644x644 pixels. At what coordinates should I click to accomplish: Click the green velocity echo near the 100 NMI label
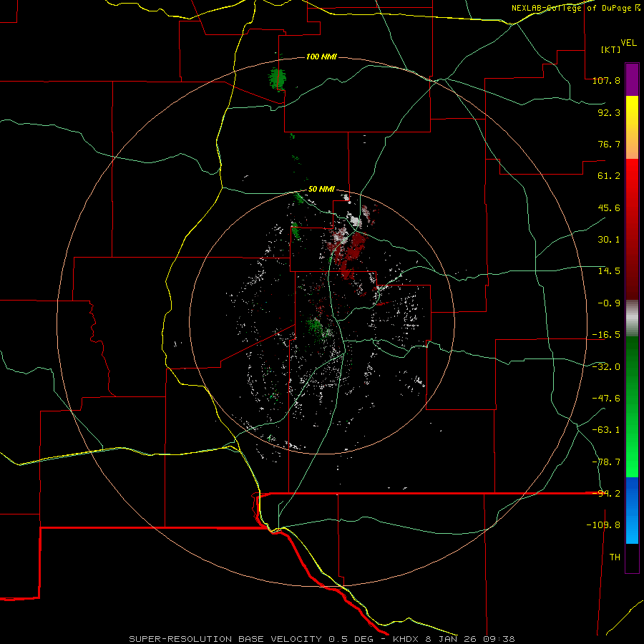[x=278, y=79]
